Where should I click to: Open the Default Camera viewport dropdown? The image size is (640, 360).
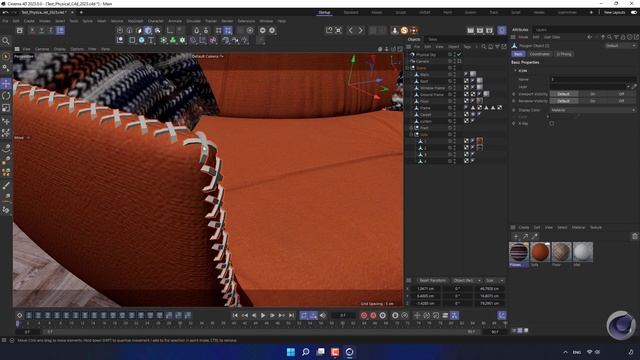point(208,56)
